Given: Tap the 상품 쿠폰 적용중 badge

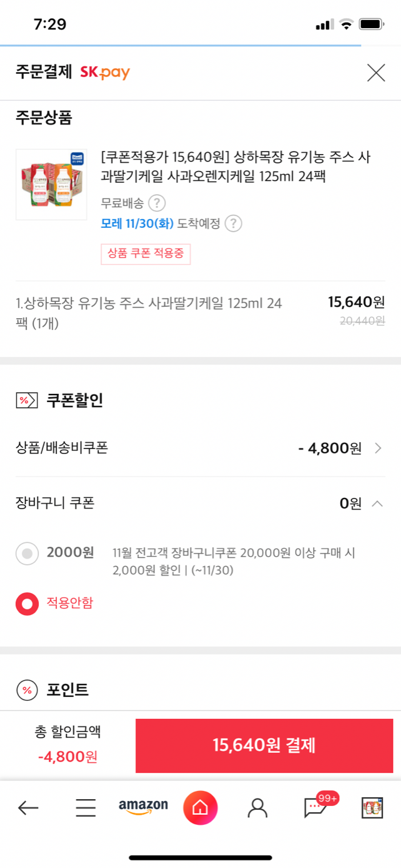Looking at the screenshot, I should click(146, 254).
